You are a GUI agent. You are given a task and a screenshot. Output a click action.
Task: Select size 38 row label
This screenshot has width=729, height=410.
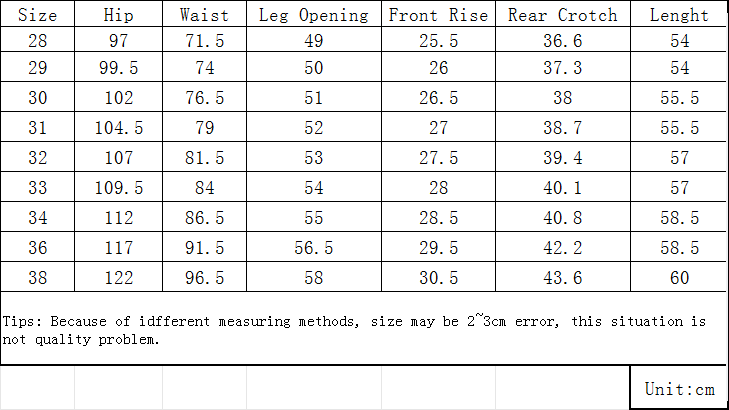coord(38,277)
